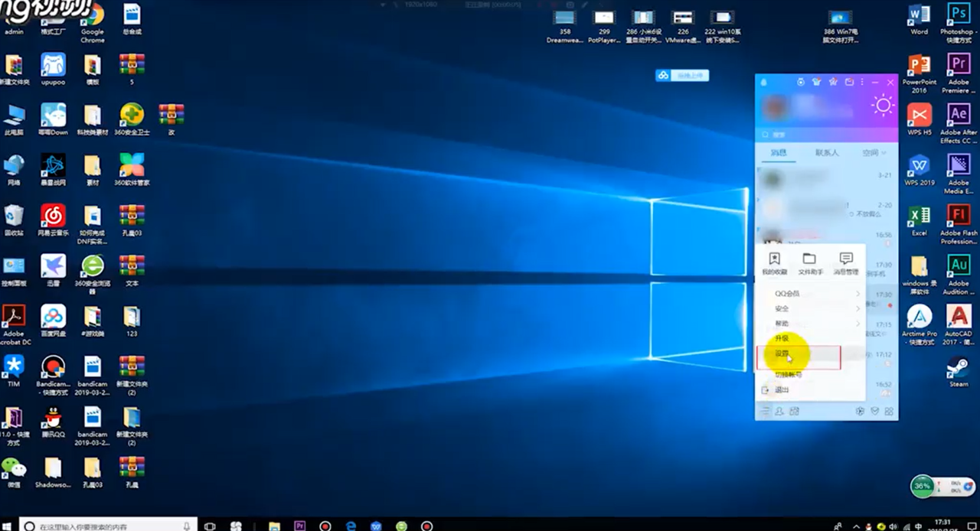
Task: Open the 360安全卫士 desktop icon
Action: pos(132,119)
